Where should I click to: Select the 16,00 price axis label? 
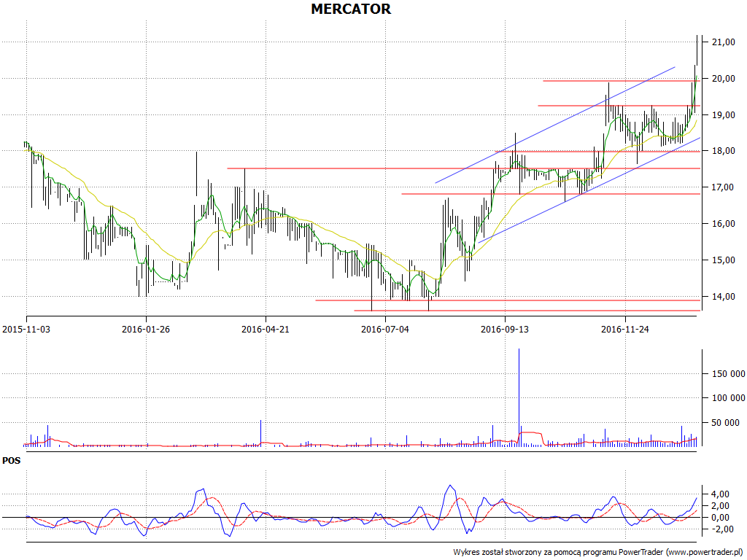[x=723, y=224]
